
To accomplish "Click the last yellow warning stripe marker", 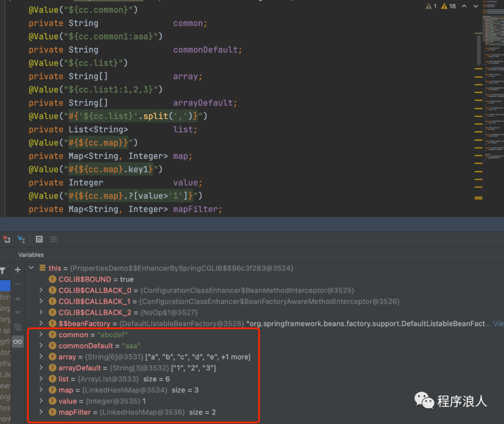I will click(478, 198).
